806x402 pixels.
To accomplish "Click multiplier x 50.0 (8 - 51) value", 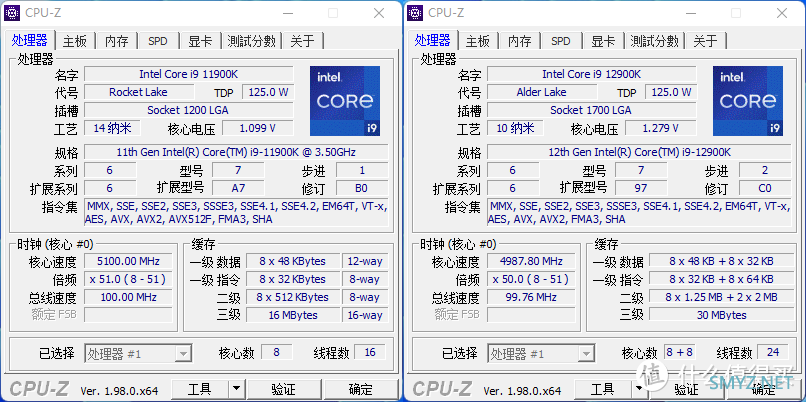I will 531,279.
